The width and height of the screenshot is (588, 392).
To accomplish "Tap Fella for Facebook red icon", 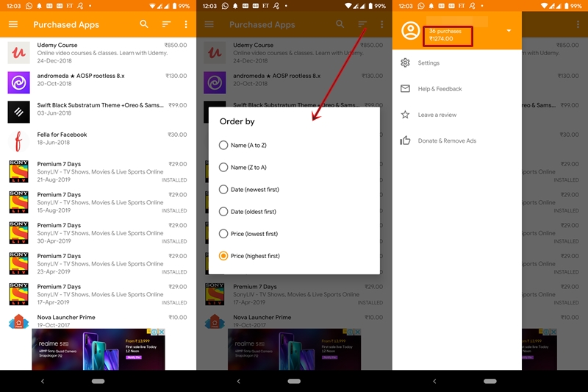I will (19, 141).
